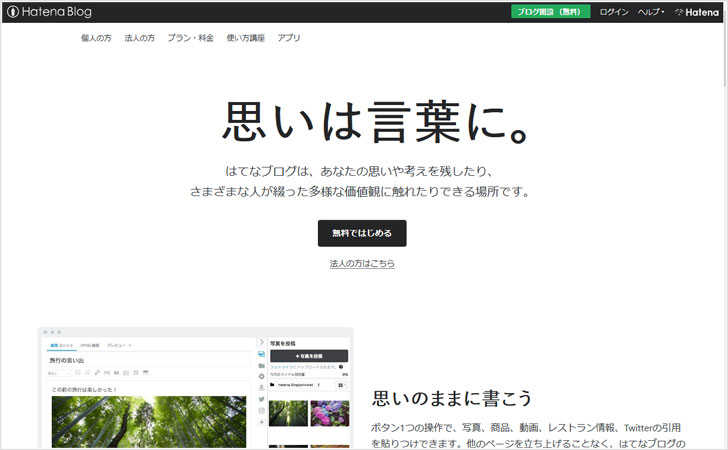Open the アプリ nav item
This screenshot has width=728, height=450.
click(289, 38)
